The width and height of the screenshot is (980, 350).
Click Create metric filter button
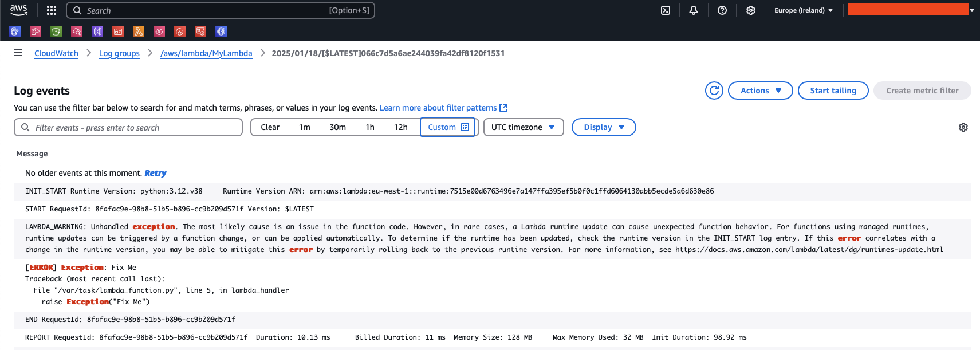[x=922, y=91]
